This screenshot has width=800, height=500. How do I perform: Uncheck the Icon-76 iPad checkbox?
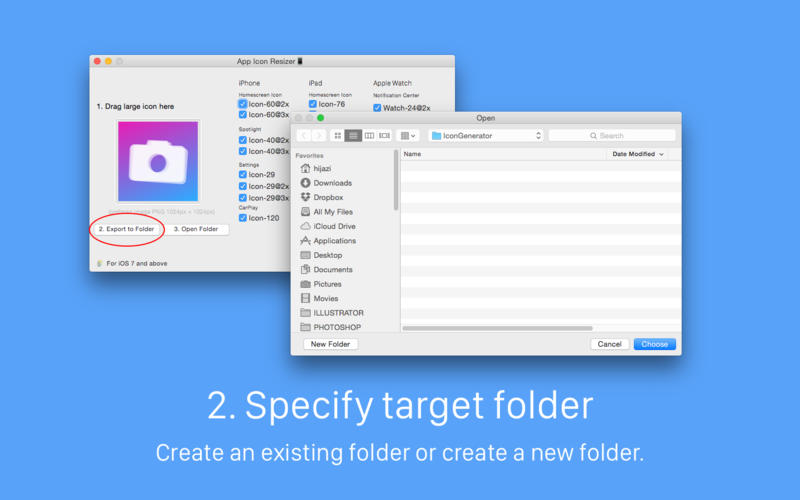click(x=313, y=104)
